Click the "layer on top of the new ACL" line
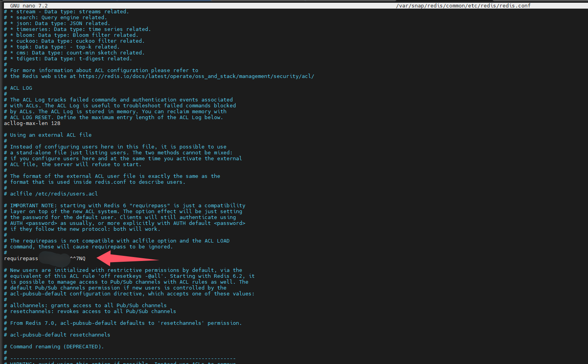The image size is (588, 364). pos(123,212)
